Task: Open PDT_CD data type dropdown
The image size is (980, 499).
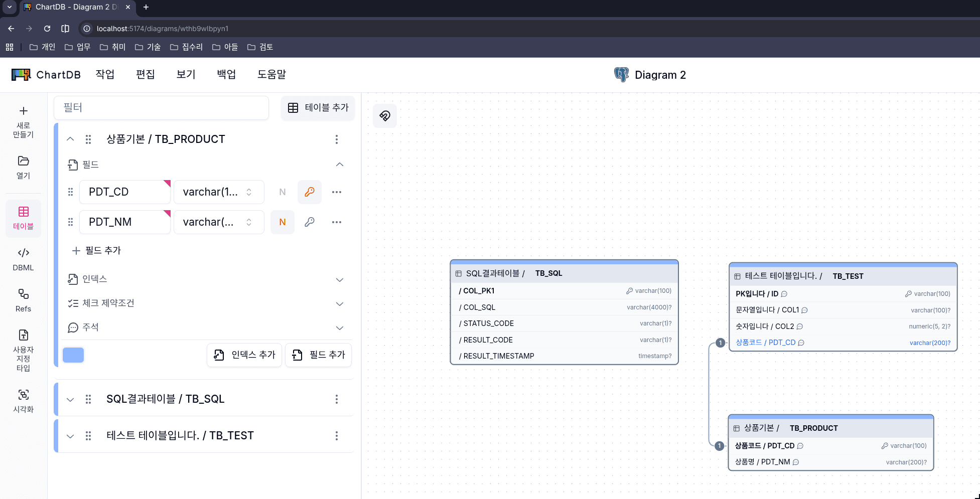Action: pos(219,192)
